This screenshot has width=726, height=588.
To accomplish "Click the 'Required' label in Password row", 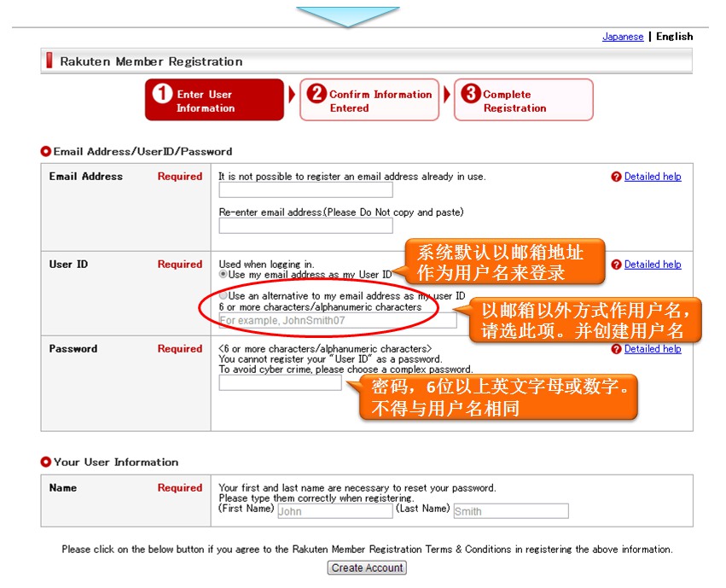I will pyautogui.click(x=180, y=349).
